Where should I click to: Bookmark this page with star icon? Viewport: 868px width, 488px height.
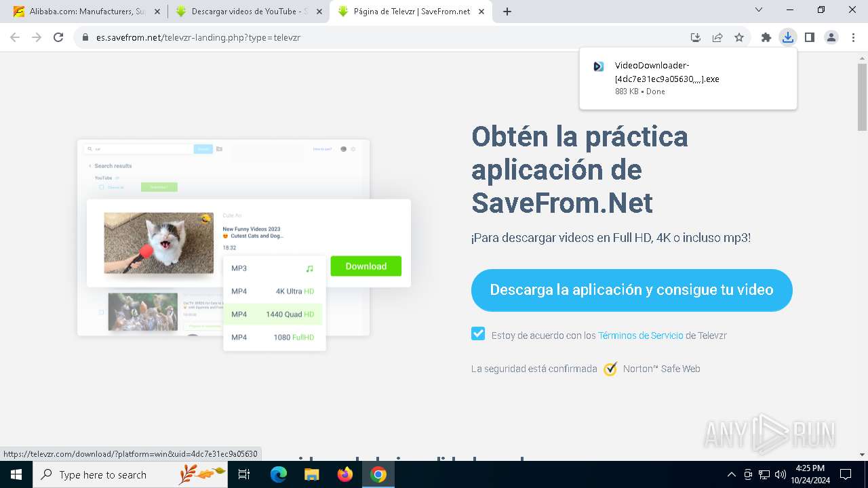pyautogui.click(x=739, y=37)
